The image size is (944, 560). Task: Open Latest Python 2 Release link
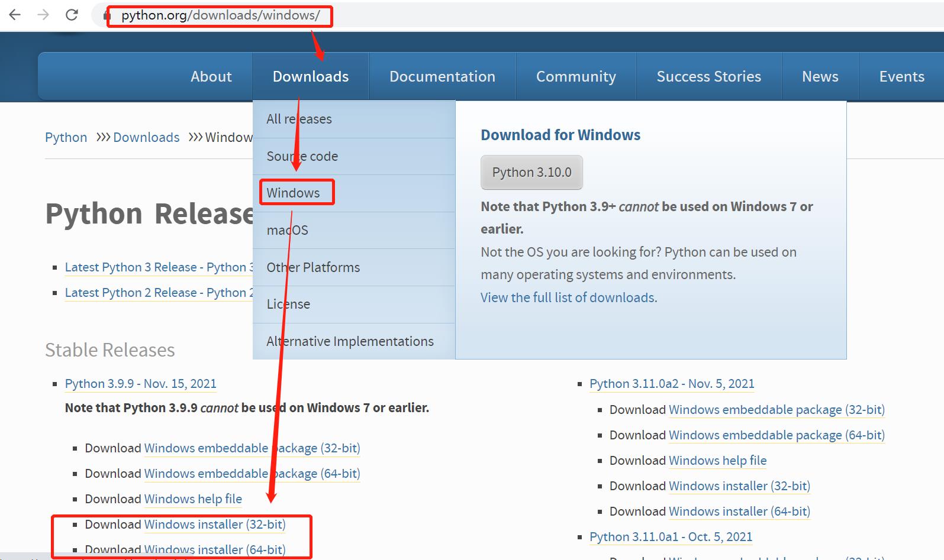coord(159,293)
